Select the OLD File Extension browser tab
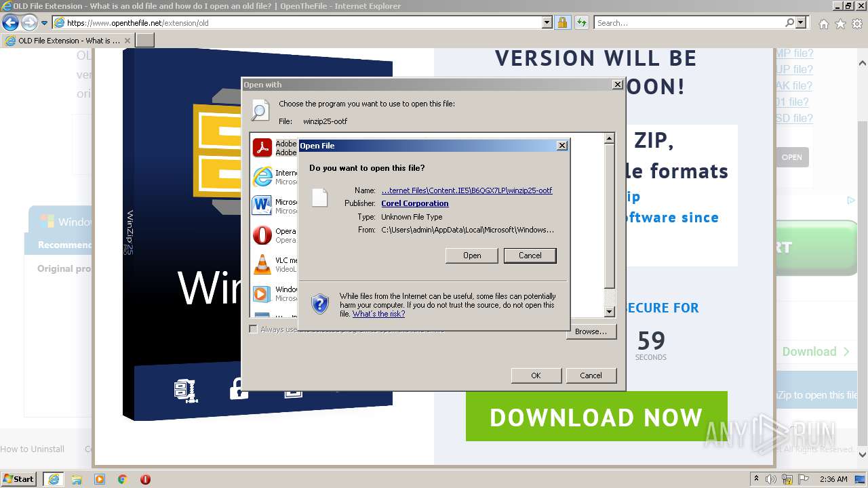 [x=67, y=40]
